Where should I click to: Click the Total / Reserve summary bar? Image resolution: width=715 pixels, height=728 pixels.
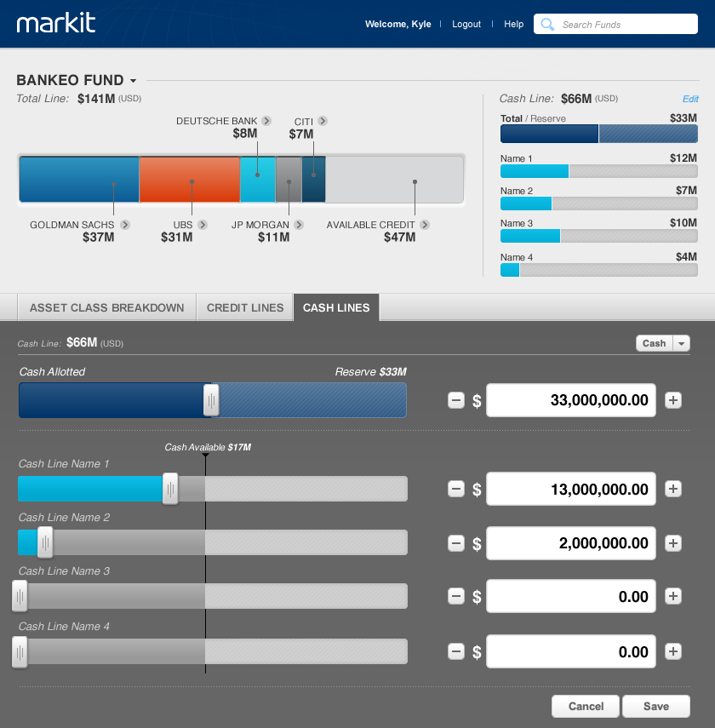[599, 134]
